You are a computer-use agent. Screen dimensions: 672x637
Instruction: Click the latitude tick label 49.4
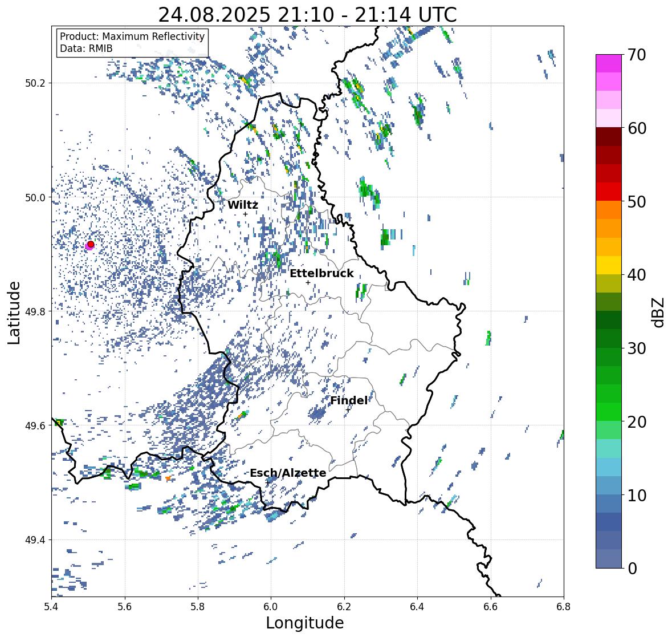pos(35,540)
